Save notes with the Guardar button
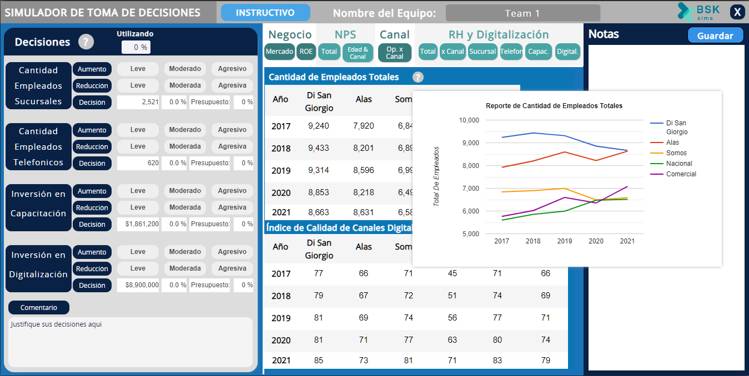 (x=715, y=35)
